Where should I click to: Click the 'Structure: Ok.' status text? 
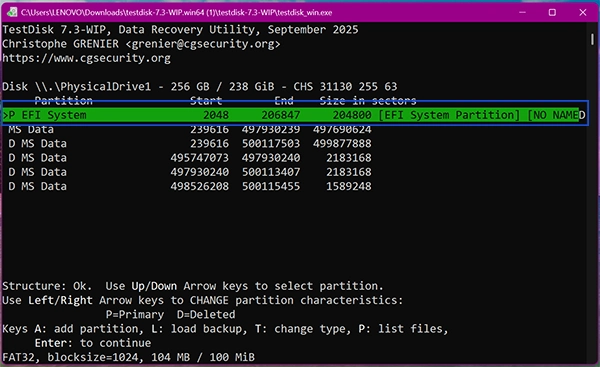(x=47, y=286)
